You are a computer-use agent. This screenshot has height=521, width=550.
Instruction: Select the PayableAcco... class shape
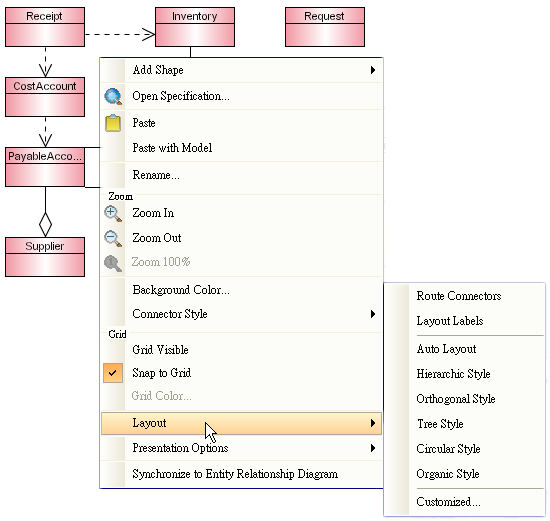point(45,167)
